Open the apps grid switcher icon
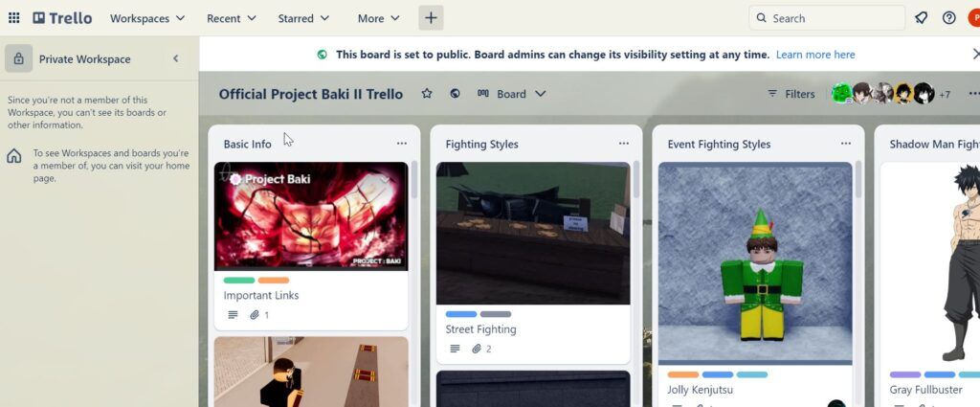Image resolution: width=980 pixels, height=407 pixels. click(x=13, y=18)
